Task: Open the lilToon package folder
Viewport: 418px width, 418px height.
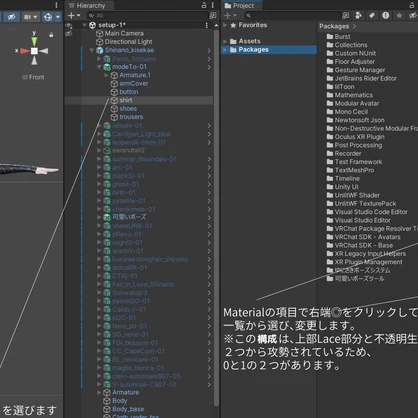Action: (x=340, y=87)
